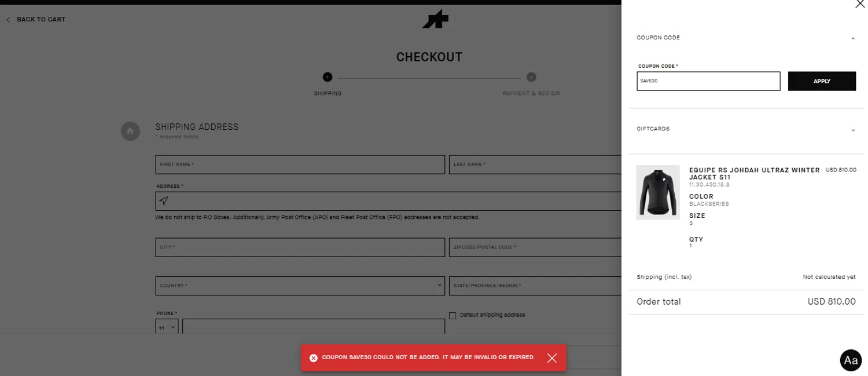Open the +1 phone country code dropdown

click(167, 327)
